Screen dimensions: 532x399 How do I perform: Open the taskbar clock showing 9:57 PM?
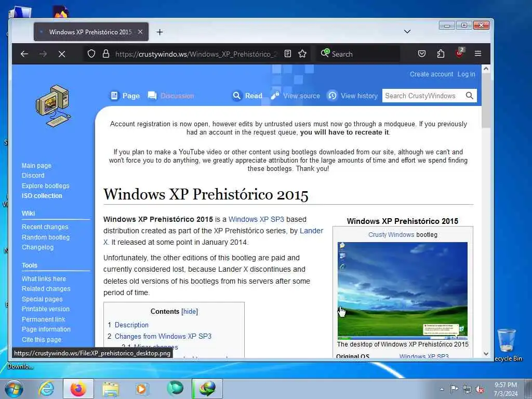point(506,389)
